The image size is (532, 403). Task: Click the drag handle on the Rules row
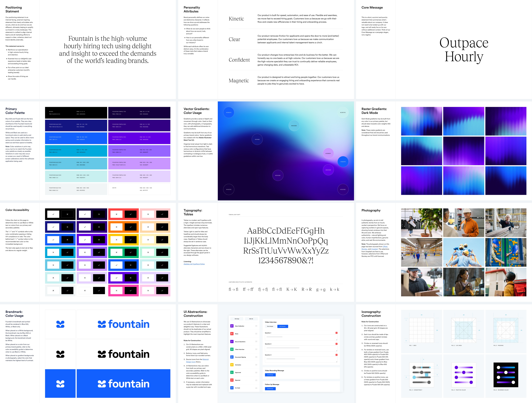(256, 334)
